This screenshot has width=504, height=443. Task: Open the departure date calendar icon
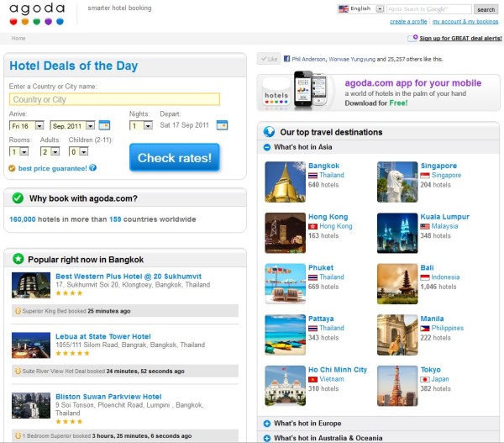(222, 125)
